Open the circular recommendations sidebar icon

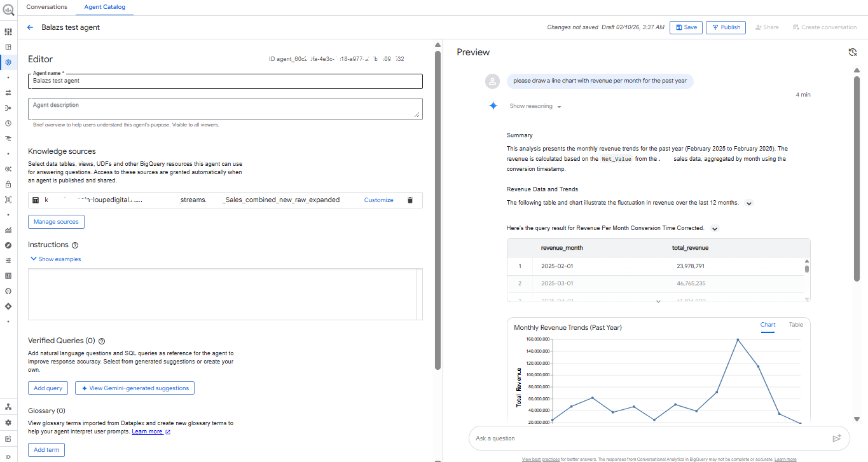(8, 291)
